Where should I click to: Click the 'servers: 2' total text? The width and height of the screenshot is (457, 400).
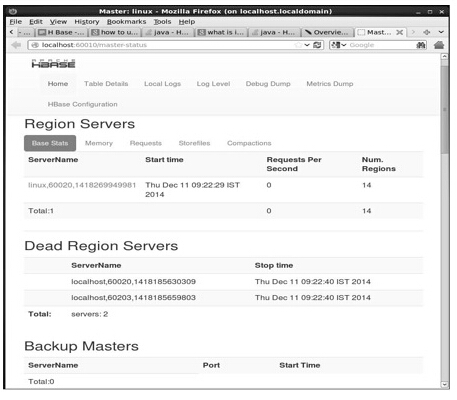(x=89, y=314)
